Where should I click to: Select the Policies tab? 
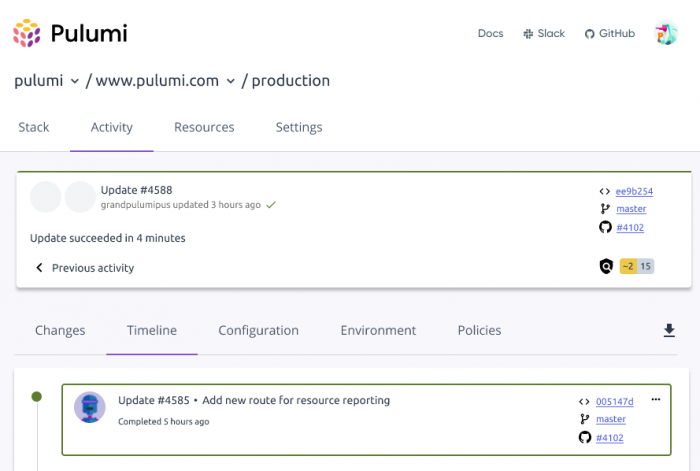[x=479, y=330]
